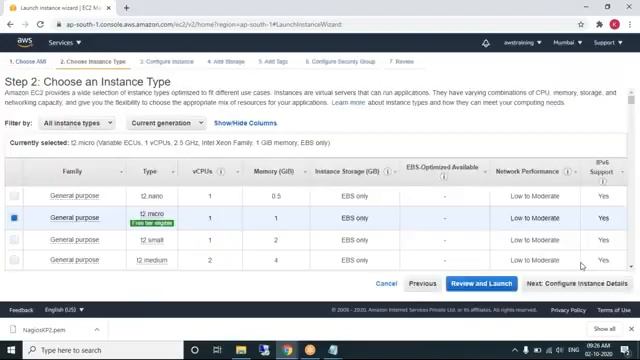Open the English (US) language dropdown
This screenshot has width=640, height=360.
tap(64, 310)
